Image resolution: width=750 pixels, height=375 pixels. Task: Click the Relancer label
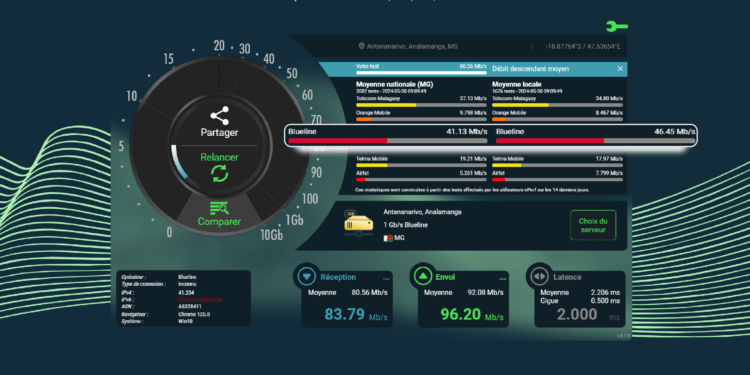tap(220, 157)
